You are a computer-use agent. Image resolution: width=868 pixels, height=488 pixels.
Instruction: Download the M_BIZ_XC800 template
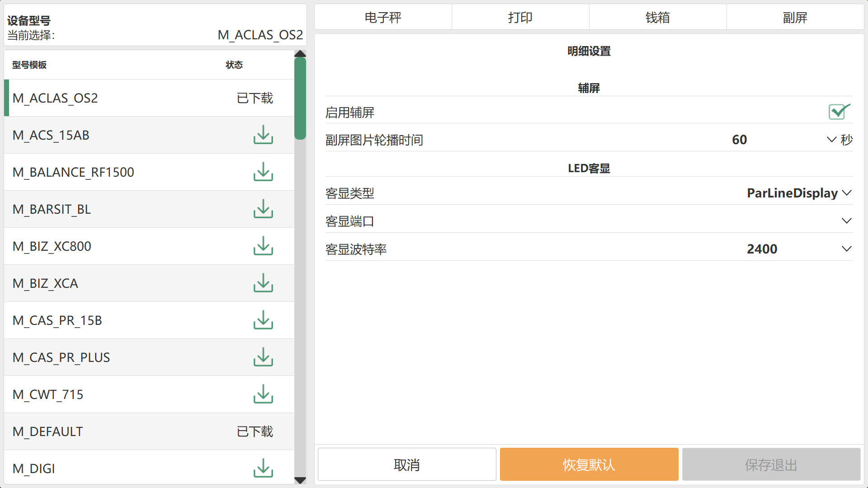click(263, 246)
